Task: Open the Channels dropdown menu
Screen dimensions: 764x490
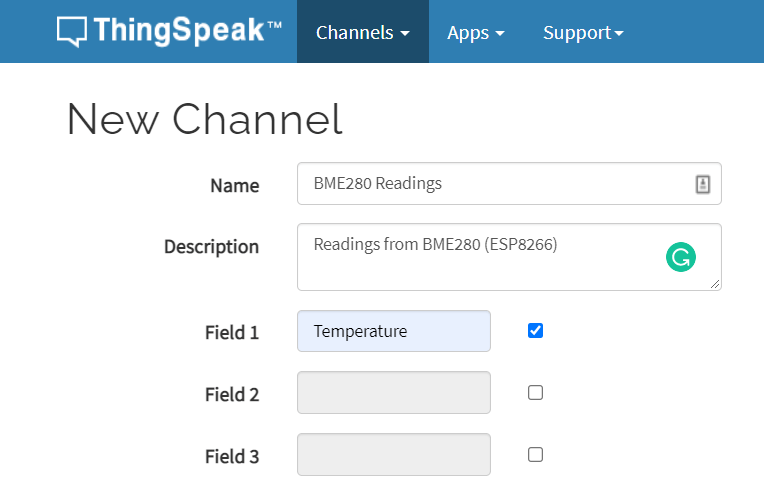Action: tap(363, 32)
